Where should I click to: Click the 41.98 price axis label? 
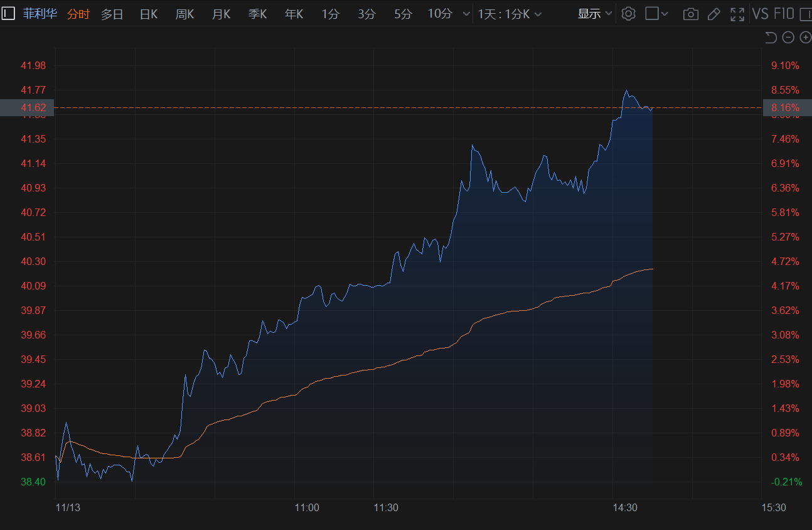pos(34,65)
